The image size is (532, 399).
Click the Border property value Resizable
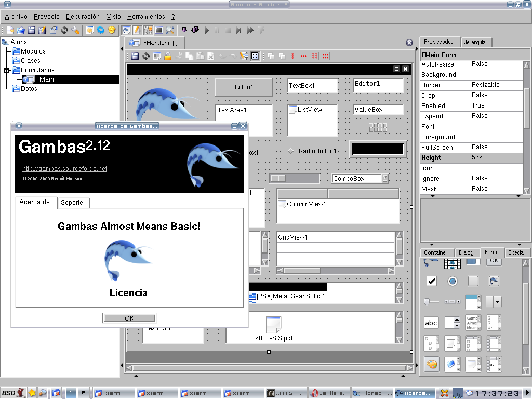tap(497, 85)
